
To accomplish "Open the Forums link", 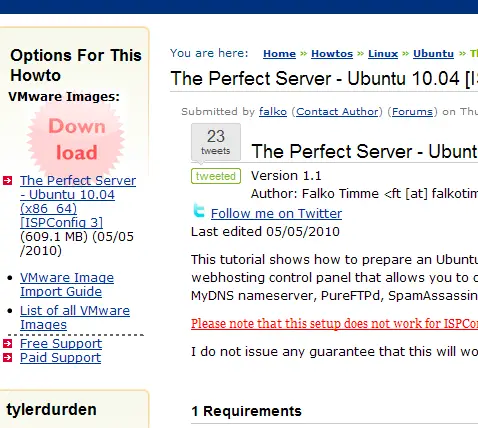I will [x=412, y=112].
